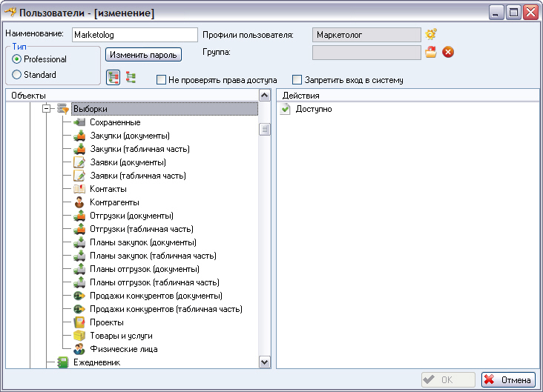
Task: Minimize the Пользователи window
Action: point(496,13)
